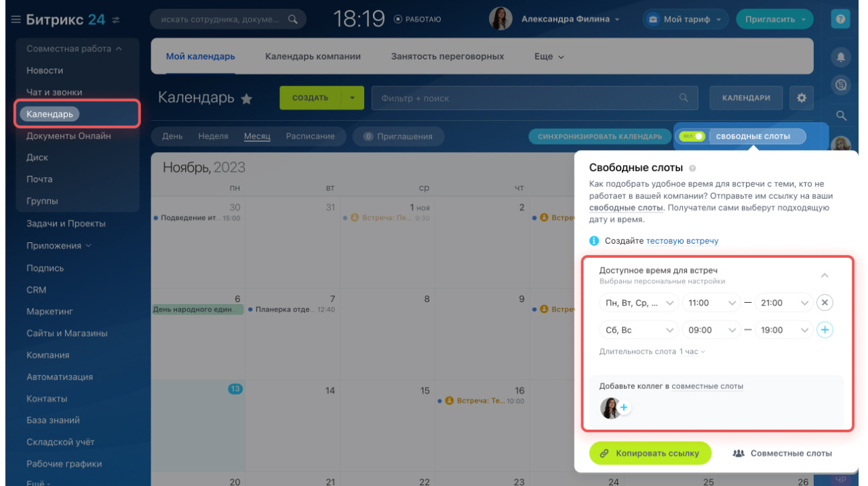Click the star next to Календарь title
The image size is (868, 486).
click(246, 99)
